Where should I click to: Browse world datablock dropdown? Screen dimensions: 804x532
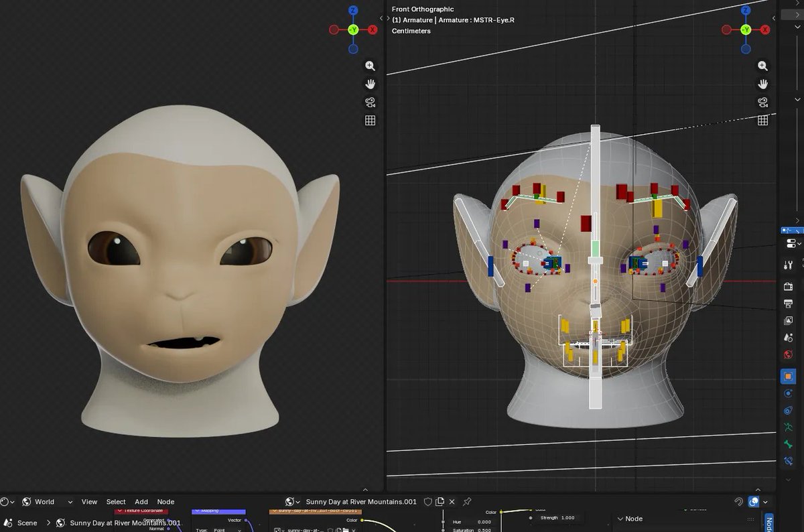coord(293,501)
